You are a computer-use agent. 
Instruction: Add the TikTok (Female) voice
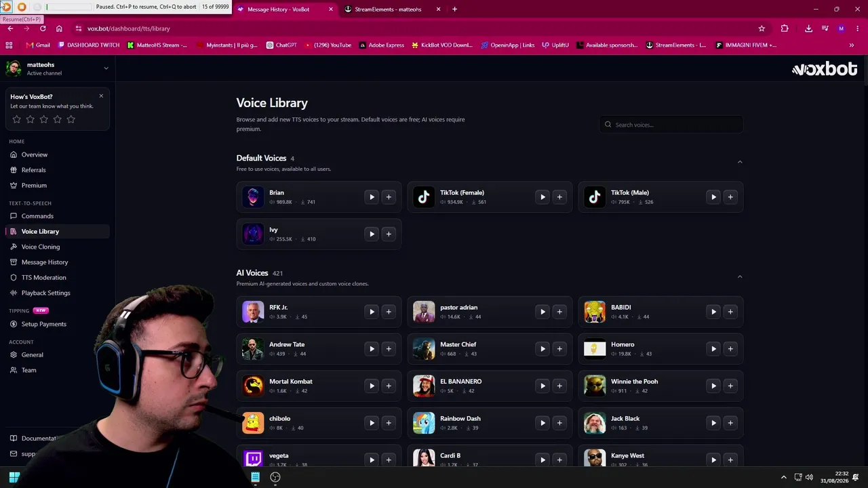coord(559,197)
